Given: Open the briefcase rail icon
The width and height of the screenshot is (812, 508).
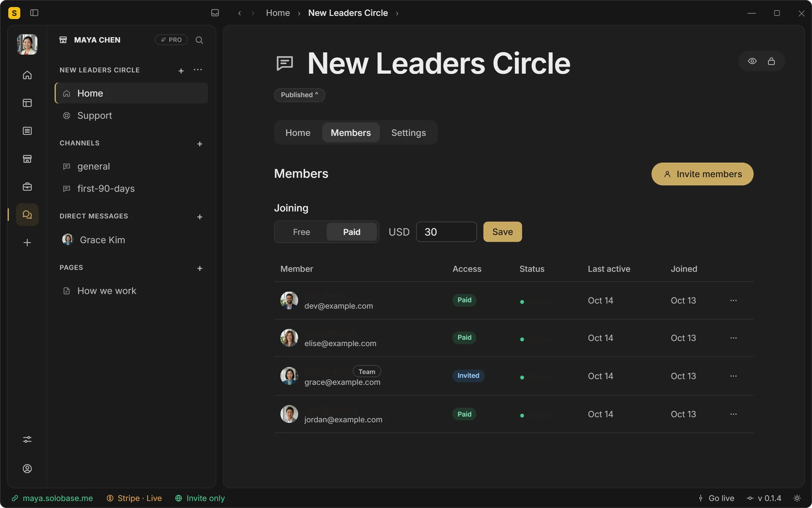Looking at the screenshot, I should pyautogui.click(x=27, y=187).
